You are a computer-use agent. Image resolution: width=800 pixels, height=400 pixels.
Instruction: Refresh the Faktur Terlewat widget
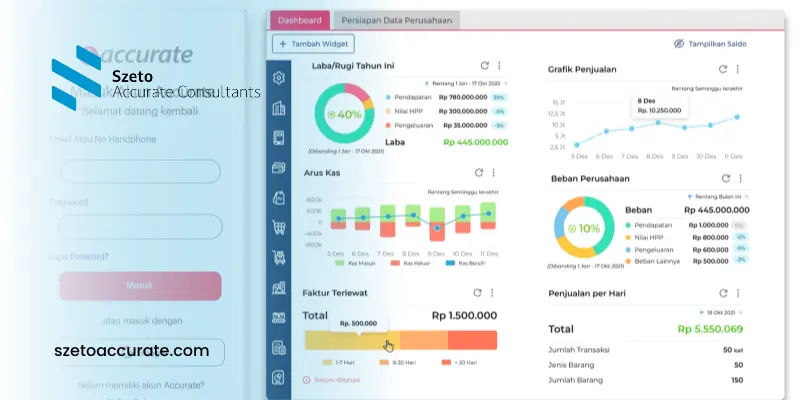tap(477, 292)
